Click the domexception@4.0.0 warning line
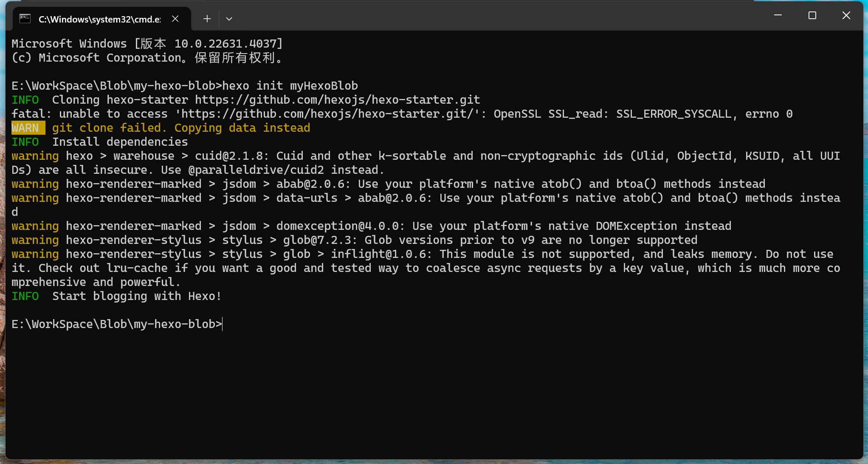 tap(371, 226)
